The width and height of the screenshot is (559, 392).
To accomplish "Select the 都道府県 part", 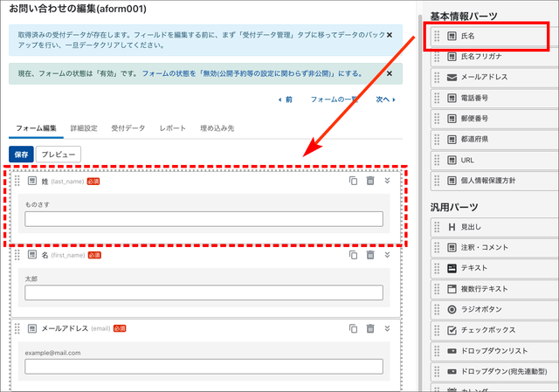I will coord(494,140).
